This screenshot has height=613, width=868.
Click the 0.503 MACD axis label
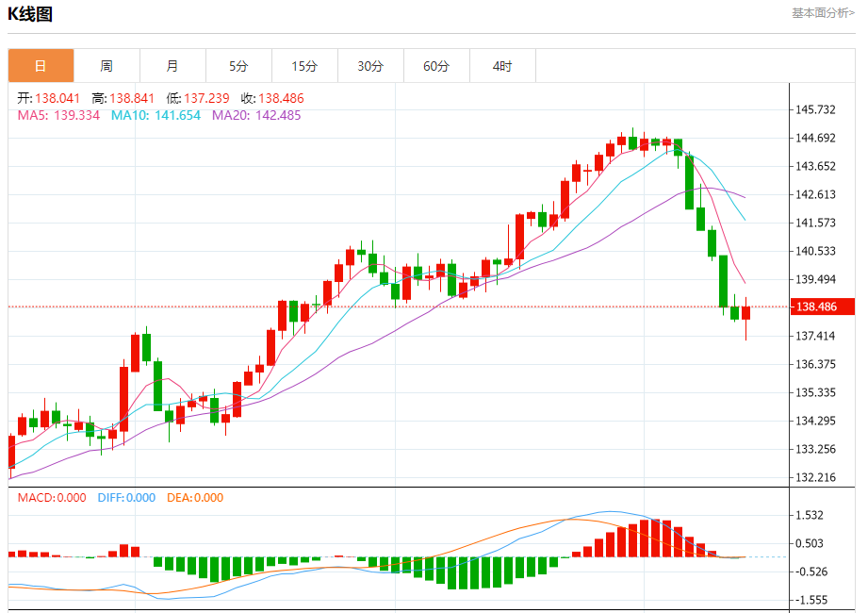click(x=810, y=543)
